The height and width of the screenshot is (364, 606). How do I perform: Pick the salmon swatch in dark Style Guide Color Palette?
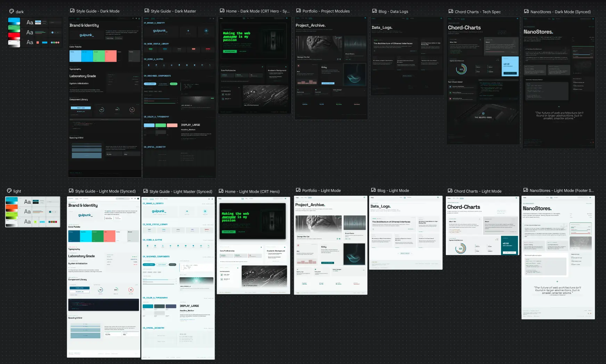coord(110,56)
